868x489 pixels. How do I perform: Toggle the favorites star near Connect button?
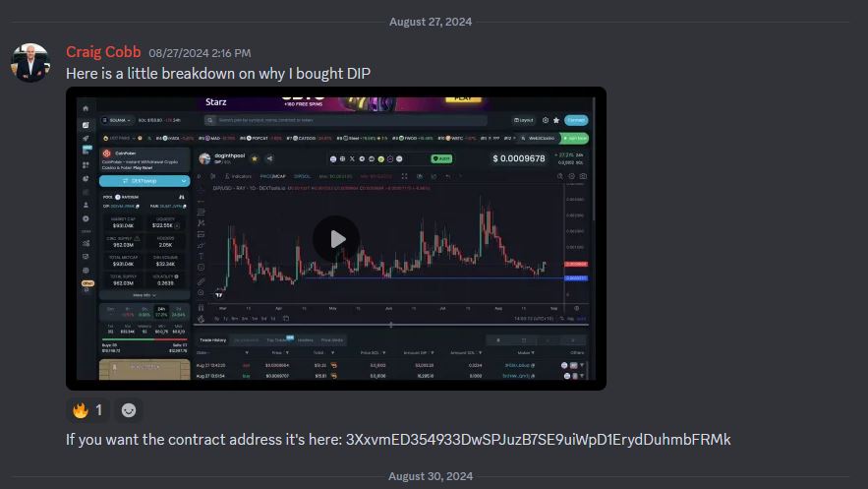click(x=556, y=120)
